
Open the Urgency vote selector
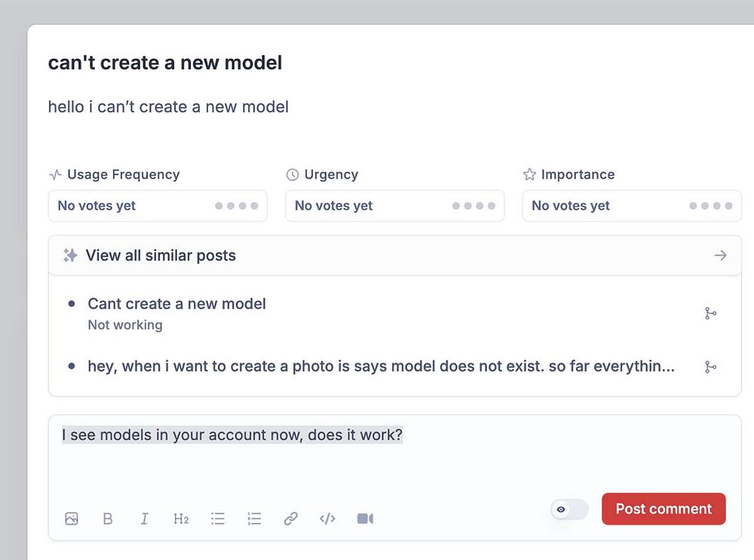point(394,206)
